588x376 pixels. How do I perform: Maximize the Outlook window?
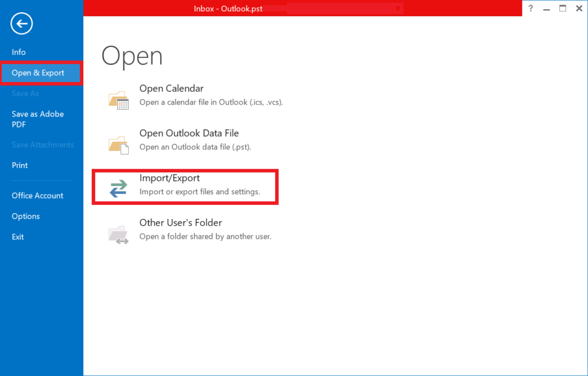pyautogui.click(x=562, y=8)
